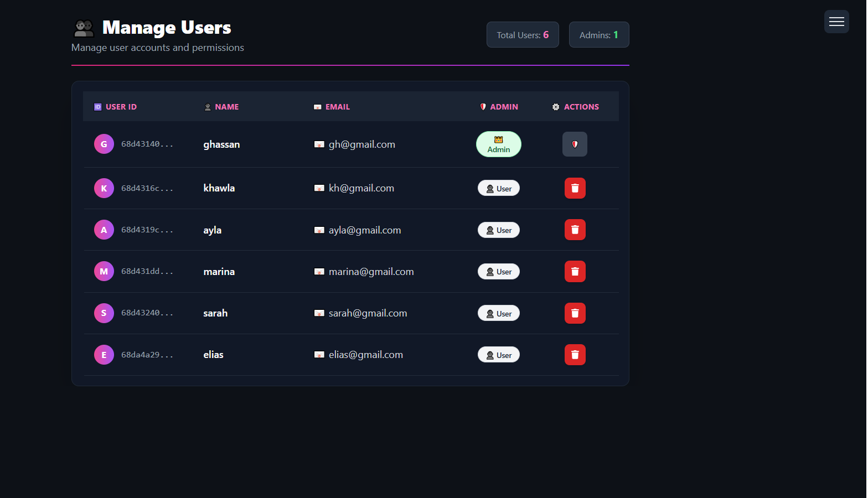This screenshot has width=868, height=498.
Task: Click user ID 68d43240...
Action: [147, 313]
